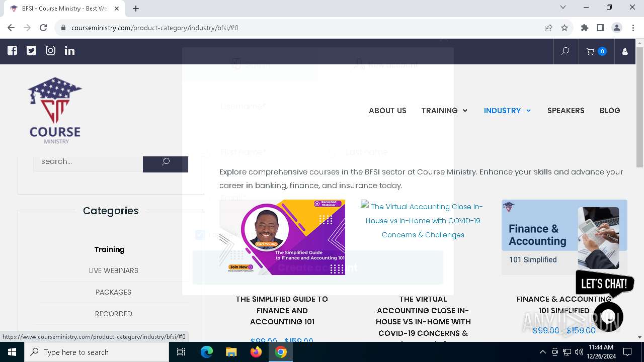This screenshot has height=362, width=644.
Task: Launch Firefox from the taskbar
Action: coord(256,352)
